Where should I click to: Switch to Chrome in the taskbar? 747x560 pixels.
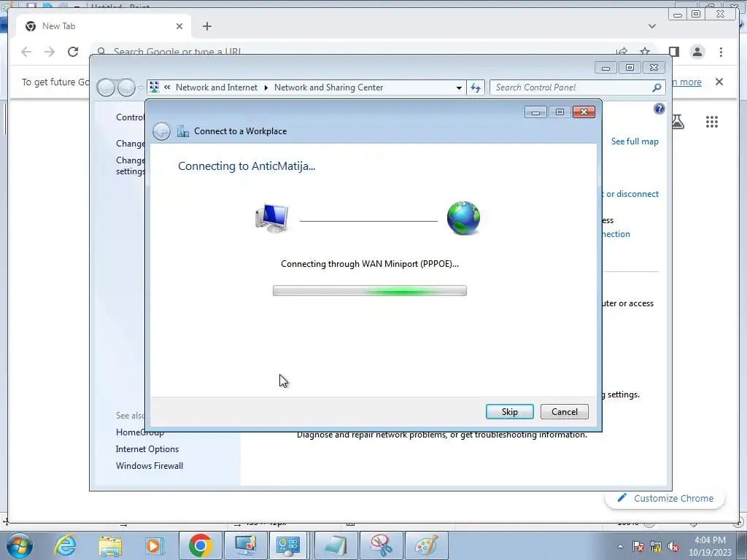click(200, 545)
